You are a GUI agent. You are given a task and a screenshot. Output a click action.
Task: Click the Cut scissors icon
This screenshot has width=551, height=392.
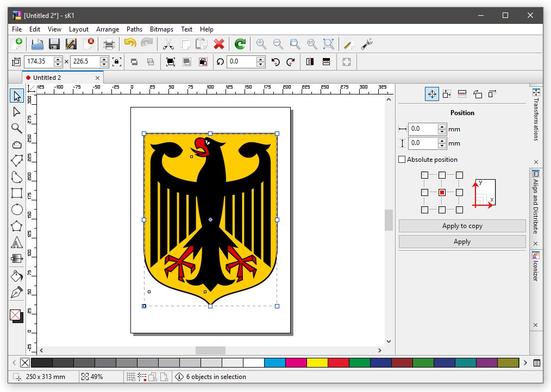tap(168, 44)
